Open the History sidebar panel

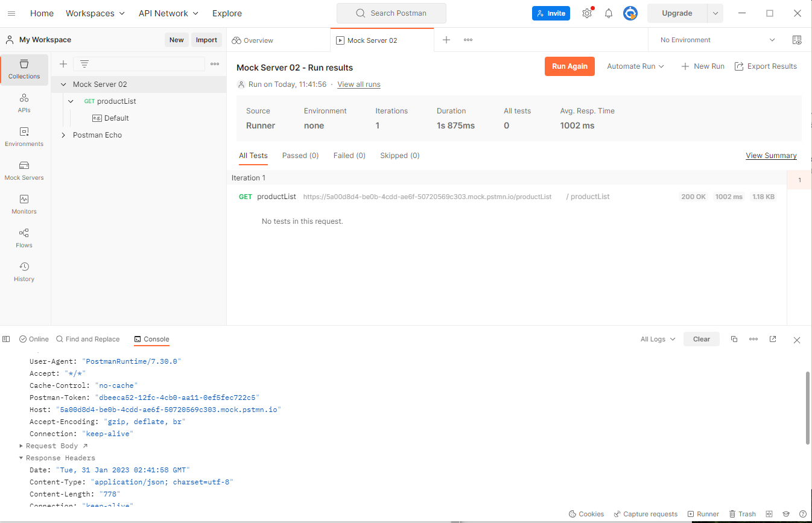[x=24, y=273]
